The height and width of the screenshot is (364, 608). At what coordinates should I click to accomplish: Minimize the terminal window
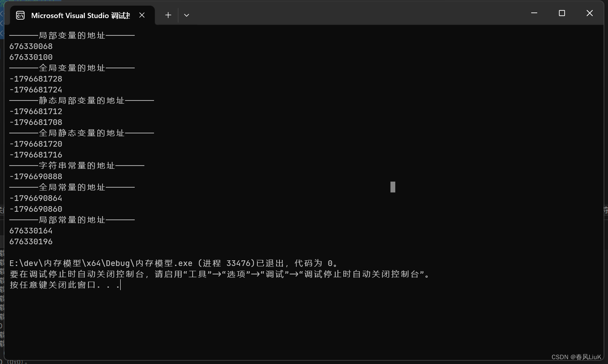534,13
